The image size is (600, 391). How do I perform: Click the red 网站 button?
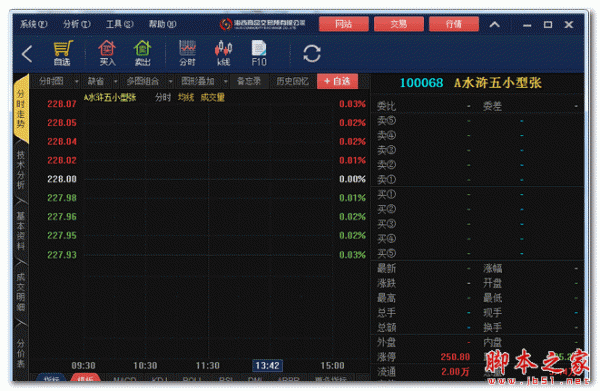344,24
